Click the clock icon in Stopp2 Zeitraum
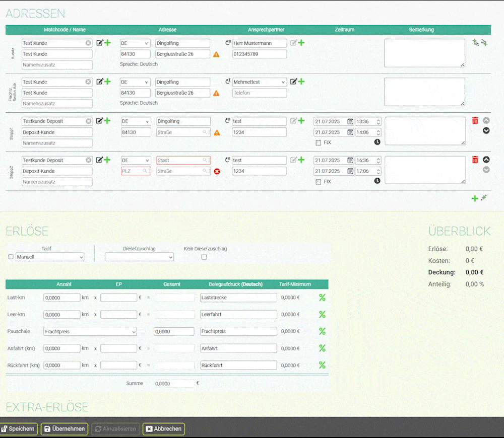The image size is (504, 438). tap(377, 181)
